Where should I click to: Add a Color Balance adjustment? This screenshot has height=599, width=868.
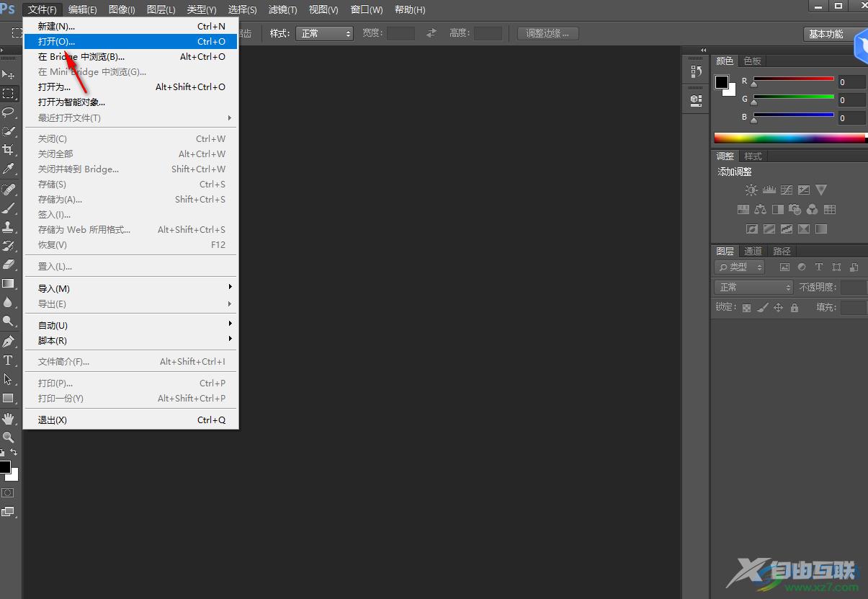[x=760, y=210]
